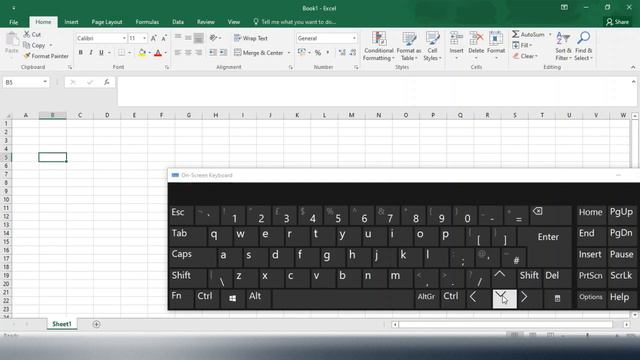Decrease font size with the smaller A icon
The width and height of the screenshot is (640, 360).
(x=164, y=38)
